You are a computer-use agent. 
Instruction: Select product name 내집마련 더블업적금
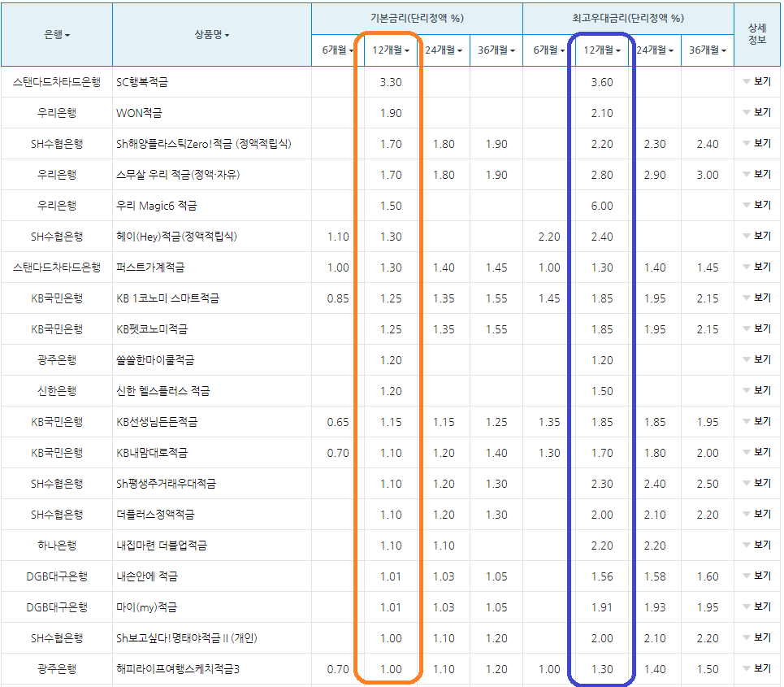[162, 546]
